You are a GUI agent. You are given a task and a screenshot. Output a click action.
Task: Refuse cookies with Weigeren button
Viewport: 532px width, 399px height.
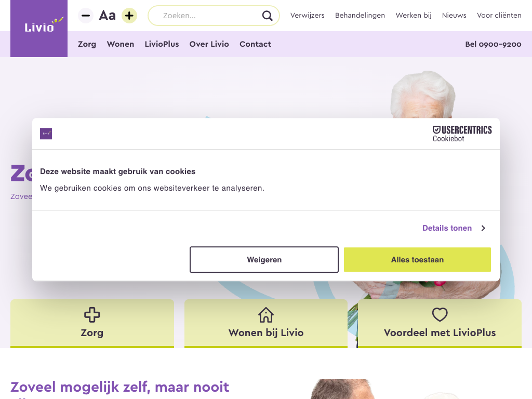[x=264, y=260]
